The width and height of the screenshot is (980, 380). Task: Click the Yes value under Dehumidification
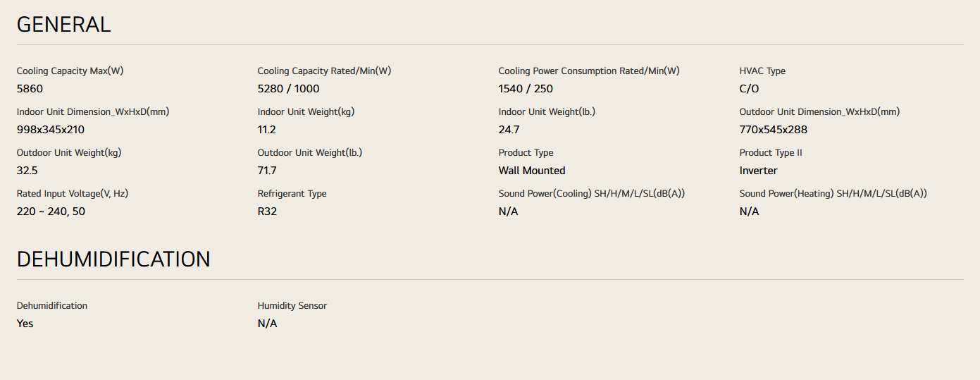[x=25, y=324]
